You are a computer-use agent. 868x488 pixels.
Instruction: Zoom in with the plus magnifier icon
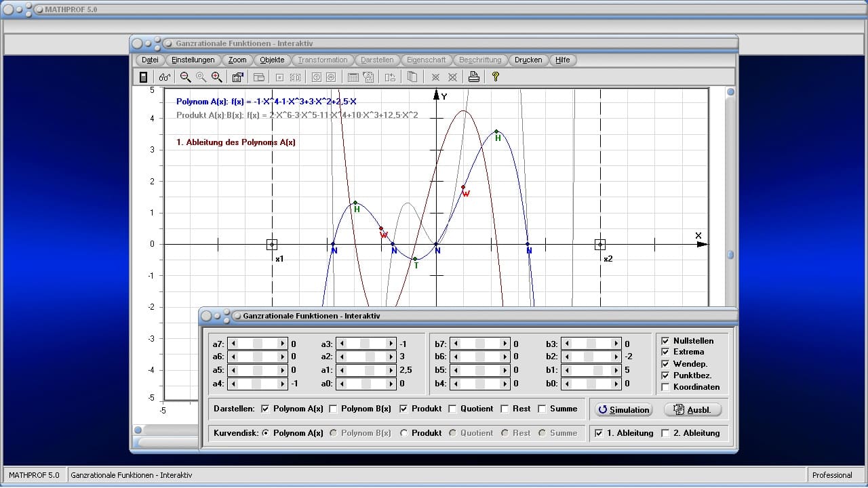pos(216,77)
